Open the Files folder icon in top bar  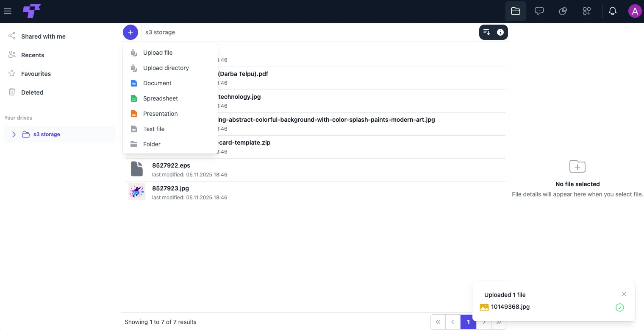tap(516, 11)
